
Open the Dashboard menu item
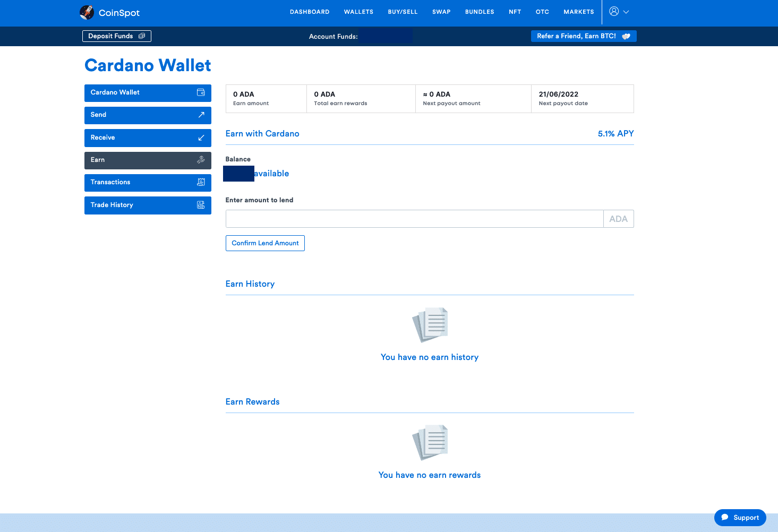tap(310, 12)
